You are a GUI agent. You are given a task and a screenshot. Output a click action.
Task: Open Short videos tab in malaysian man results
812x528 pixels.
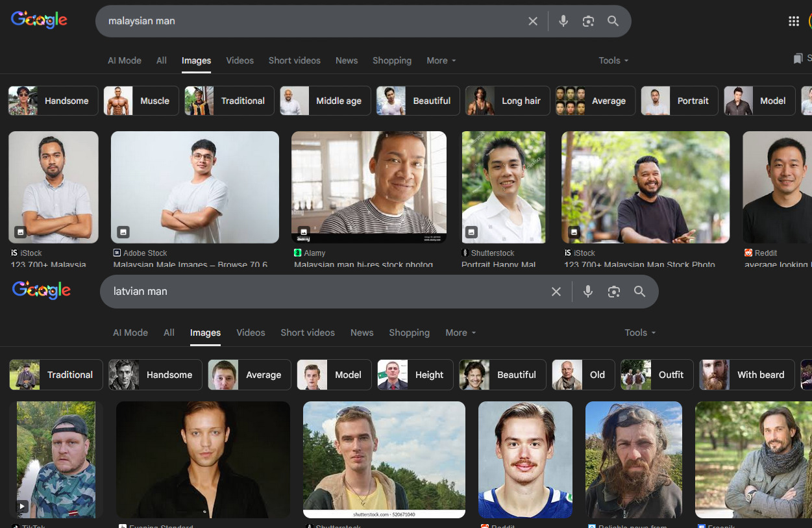tap(295, 60)
